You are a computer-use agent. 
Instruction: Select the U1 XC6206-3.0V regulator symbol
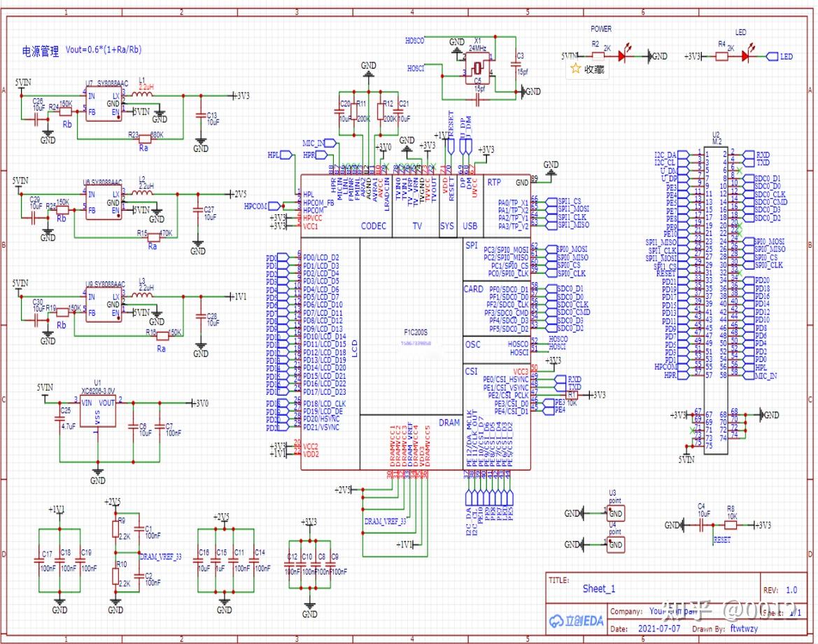pos(97,412)
